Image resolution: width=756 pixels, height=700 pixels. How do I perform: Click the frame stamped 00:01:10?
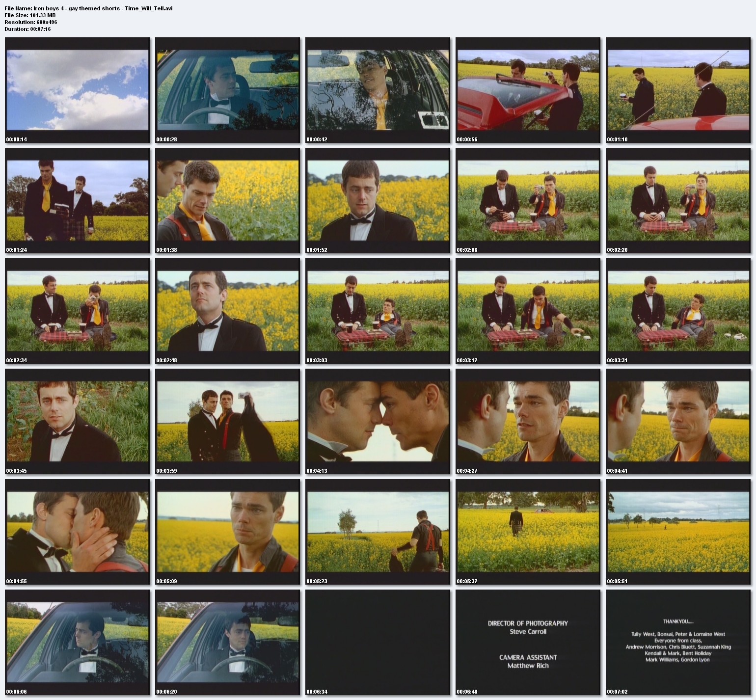coord(678,90)
